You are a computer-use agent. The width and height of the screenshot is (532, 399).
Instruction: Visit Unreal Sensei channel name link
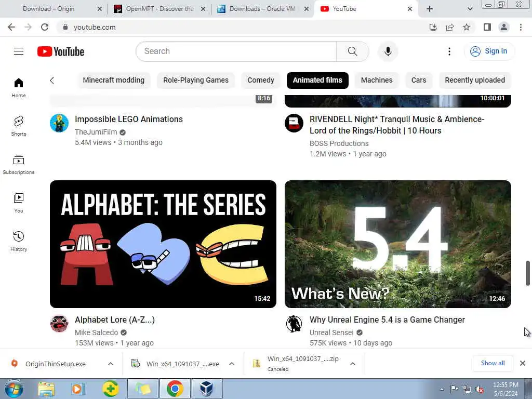pos(331,332)
